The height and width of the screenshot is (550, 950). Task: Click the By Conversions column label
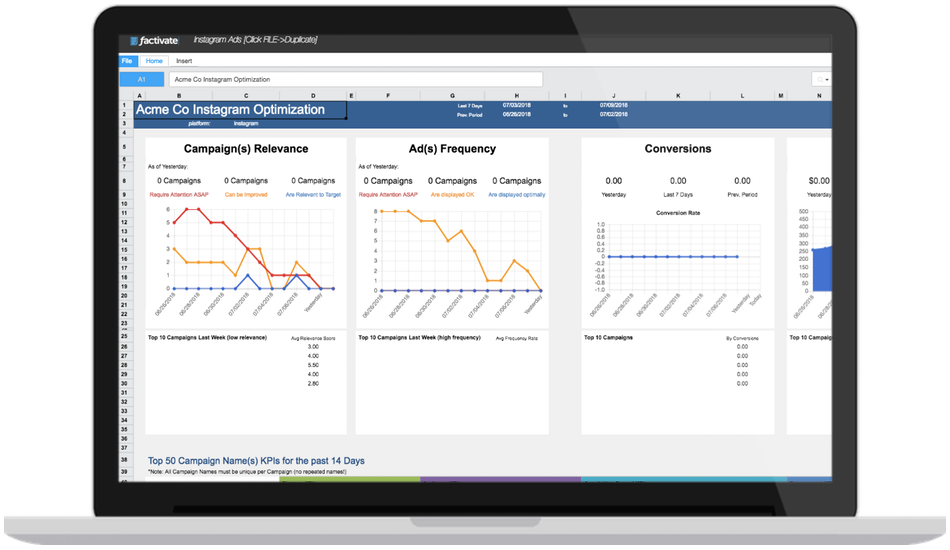pos(742,339)
